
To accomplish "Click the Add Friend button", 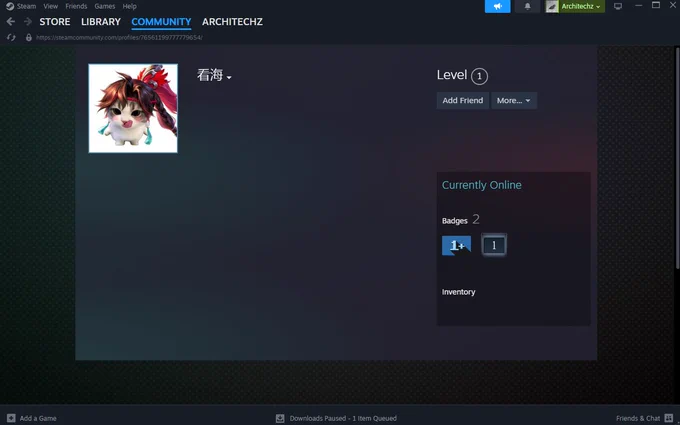I will (x=462, y=100).
